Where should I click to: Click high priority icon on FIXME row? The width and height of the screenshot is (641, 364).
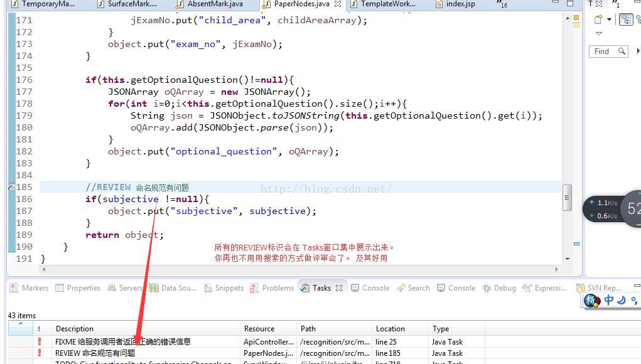(x=40, y=341)
